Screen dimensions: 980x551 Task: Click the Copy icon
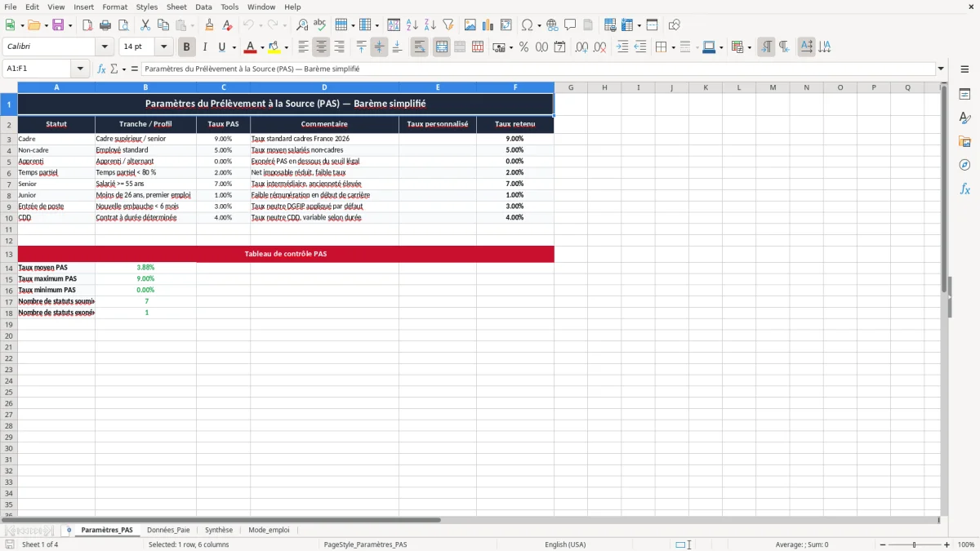[163, 25]
